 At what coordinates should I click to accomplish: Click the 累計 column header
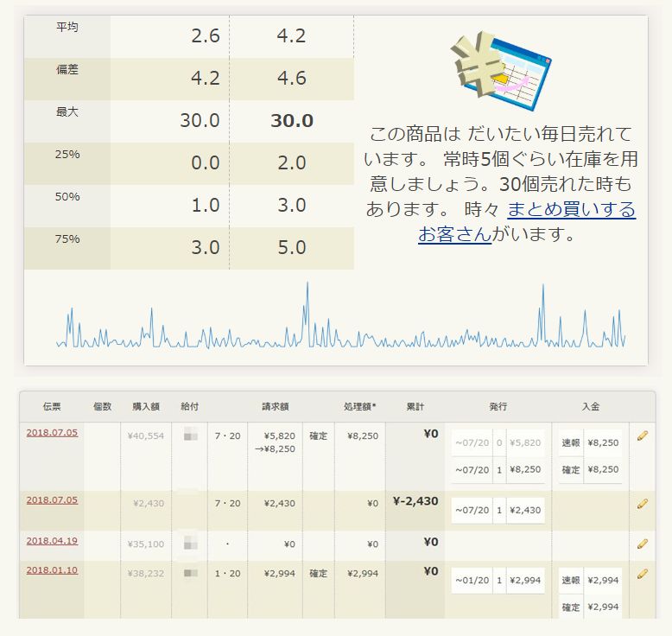(415, 406)
